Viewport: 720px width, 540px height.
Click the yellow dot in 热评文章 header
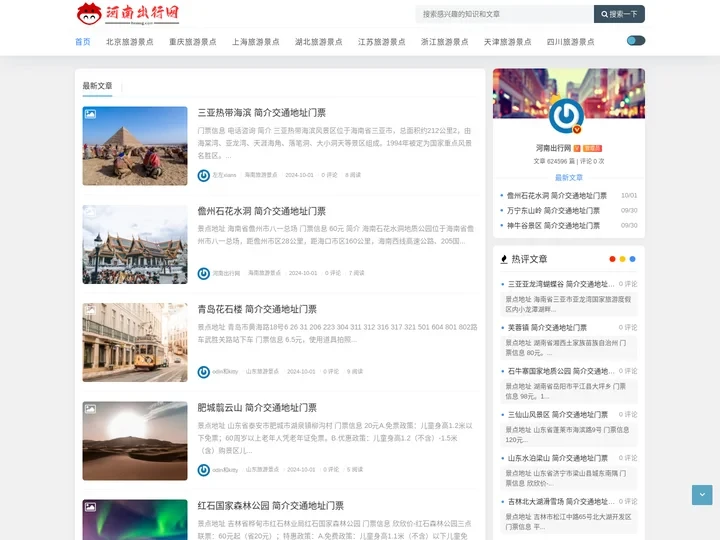pos(622,259)
